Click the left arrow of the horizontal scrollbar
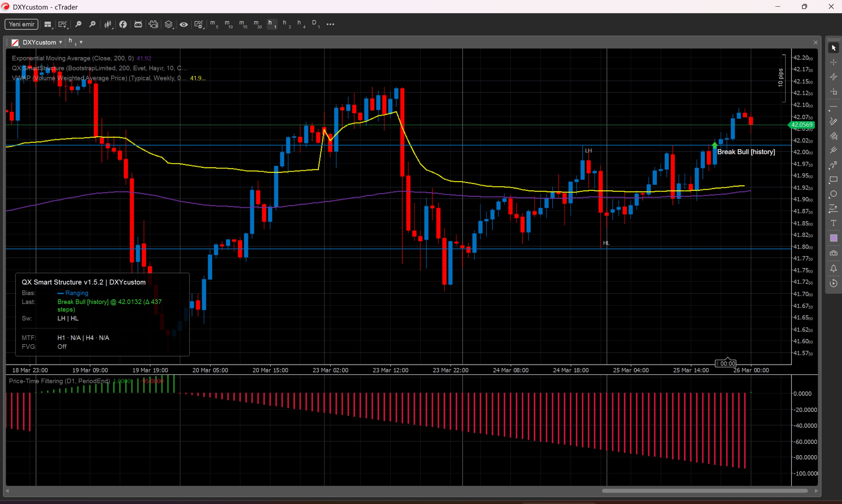 pyautogui.click(x=7, y=490)
